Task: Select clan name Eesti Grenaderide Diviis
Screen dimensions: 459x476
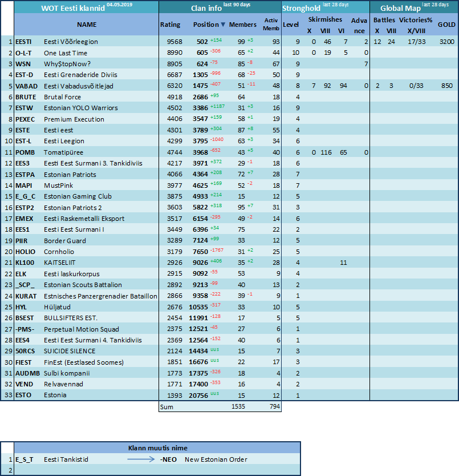Action: coord(81,75)
